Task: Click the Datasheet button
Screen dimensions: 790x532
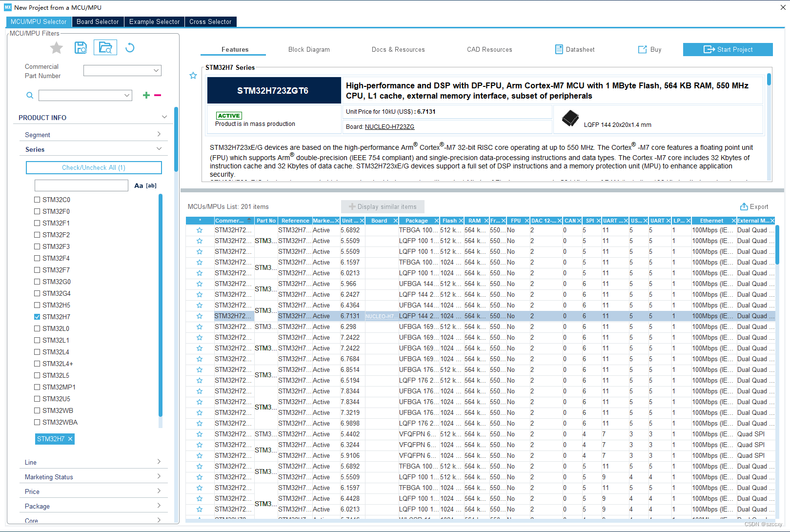Action: (575, 49)
